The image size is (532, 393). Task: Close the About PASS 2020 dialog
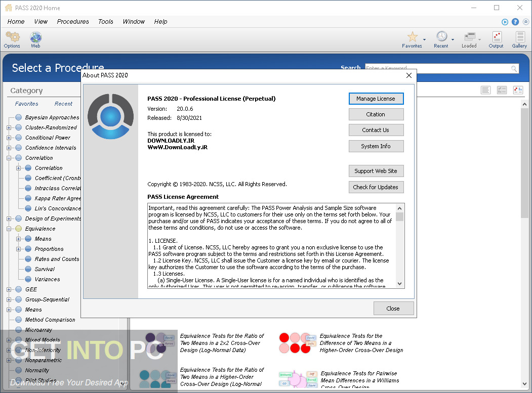point(393,309)
